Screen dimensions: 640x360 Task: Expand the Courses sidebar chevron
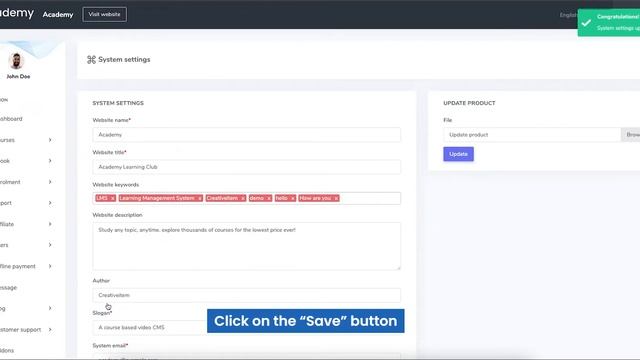click(50, 140)
